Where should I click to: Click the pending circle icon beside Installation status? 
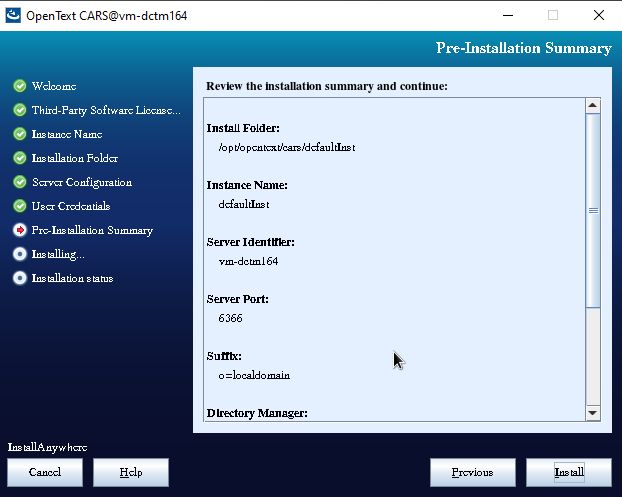click(19, 278)
